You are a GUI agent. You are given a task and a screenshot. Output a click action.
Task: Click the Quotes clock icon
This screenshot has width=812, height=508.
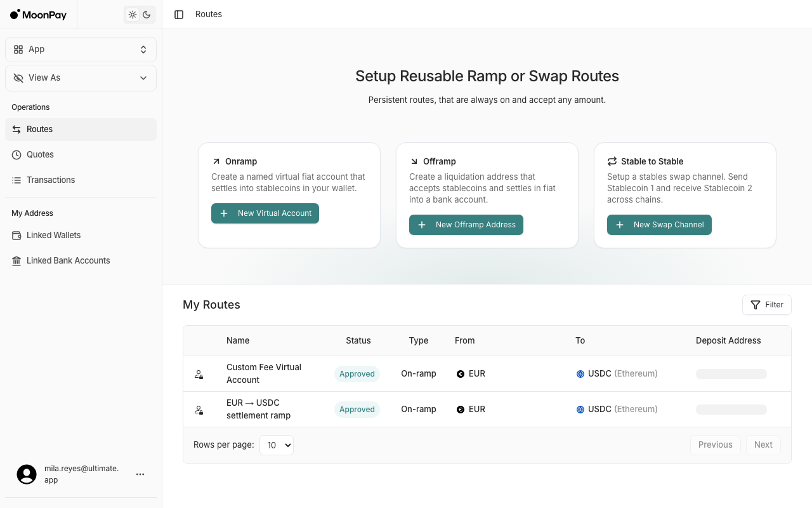coord(16,155)
